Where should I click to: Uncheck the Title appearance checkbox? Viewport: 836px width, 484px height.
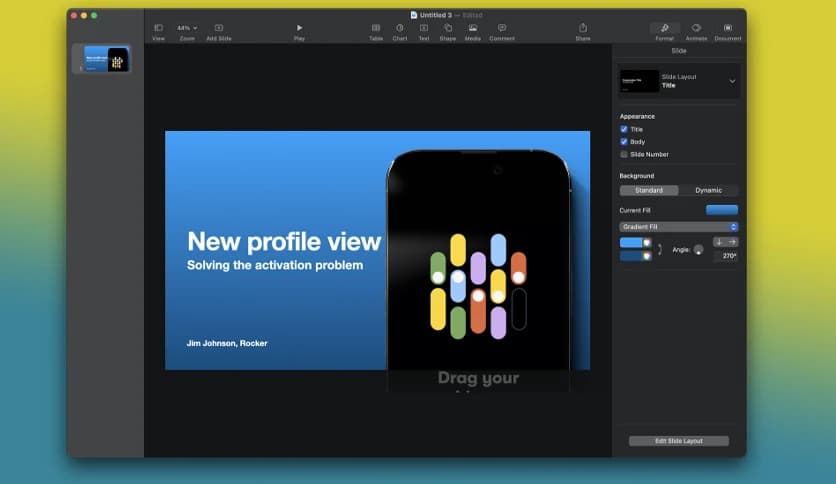click(x=624, y=129)
